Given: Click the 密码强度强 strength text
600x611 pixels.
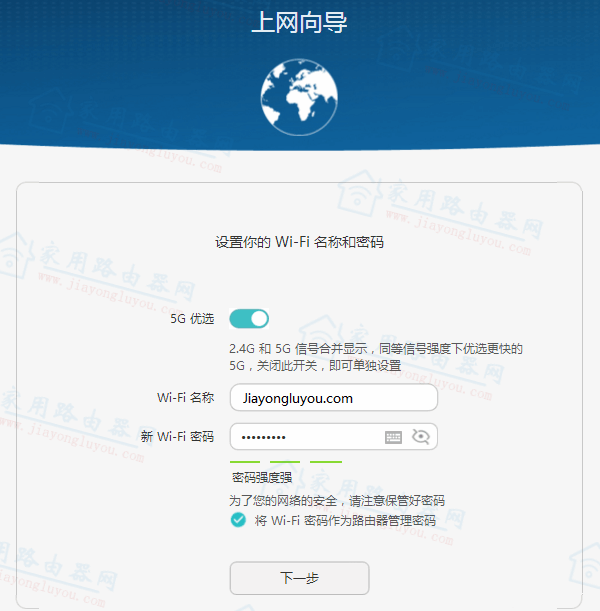Looking at the screenshot, I should (262, 478).
